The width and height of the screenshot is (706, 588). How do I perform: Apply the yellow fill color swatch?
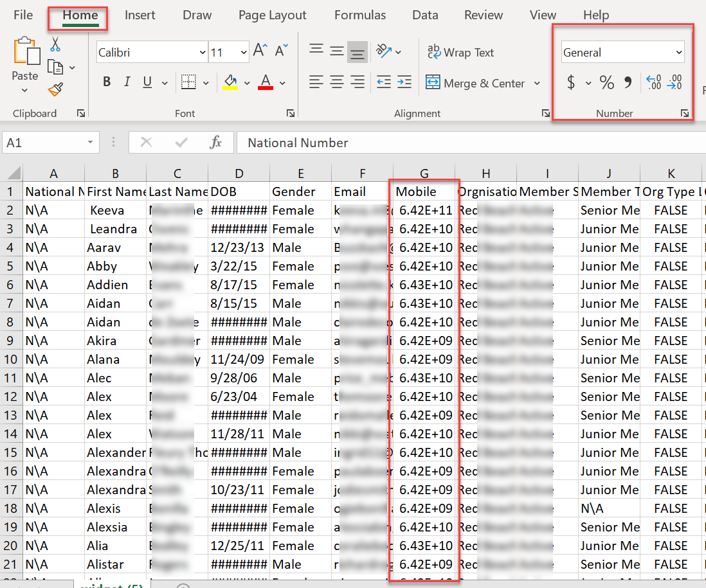point(230,82)
